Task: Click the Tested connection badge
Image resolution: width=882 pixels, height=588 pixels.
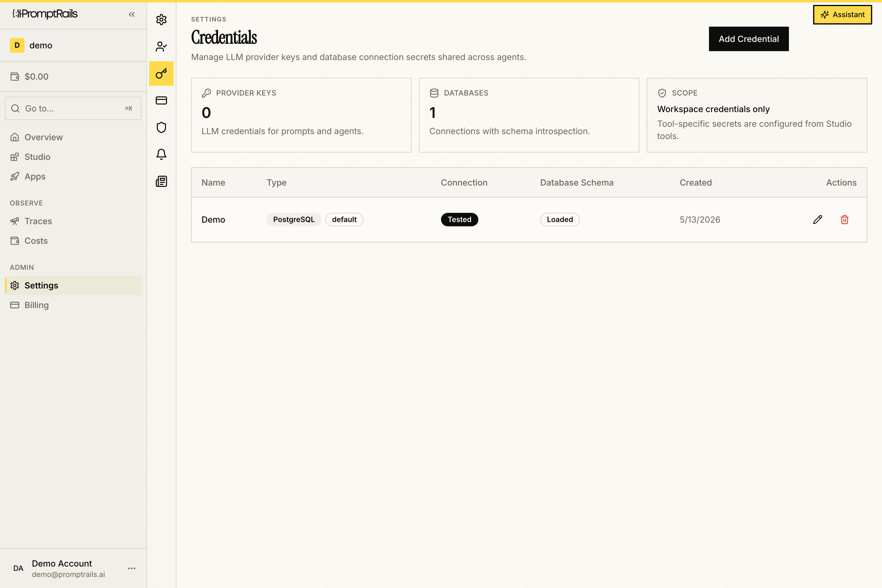Action: point(459,220)
